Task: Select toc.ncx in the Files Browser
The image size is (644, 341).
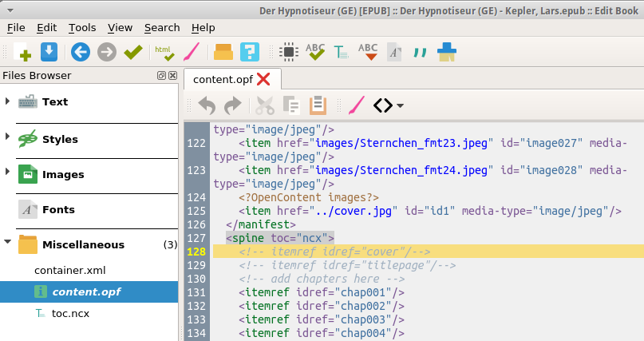Action: coord(70,314)
